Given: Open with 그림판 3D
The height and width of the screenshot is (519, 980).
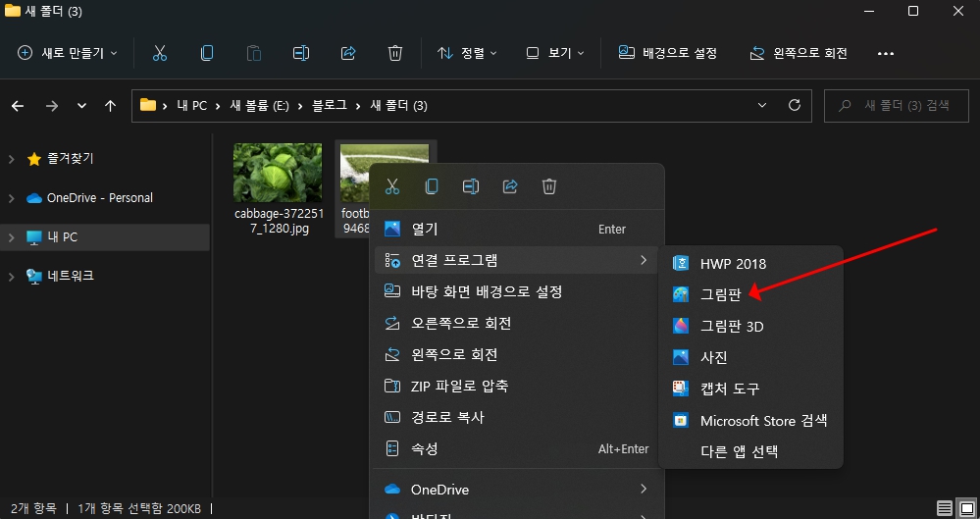Looking at the screenshot, I should (750, 326).
